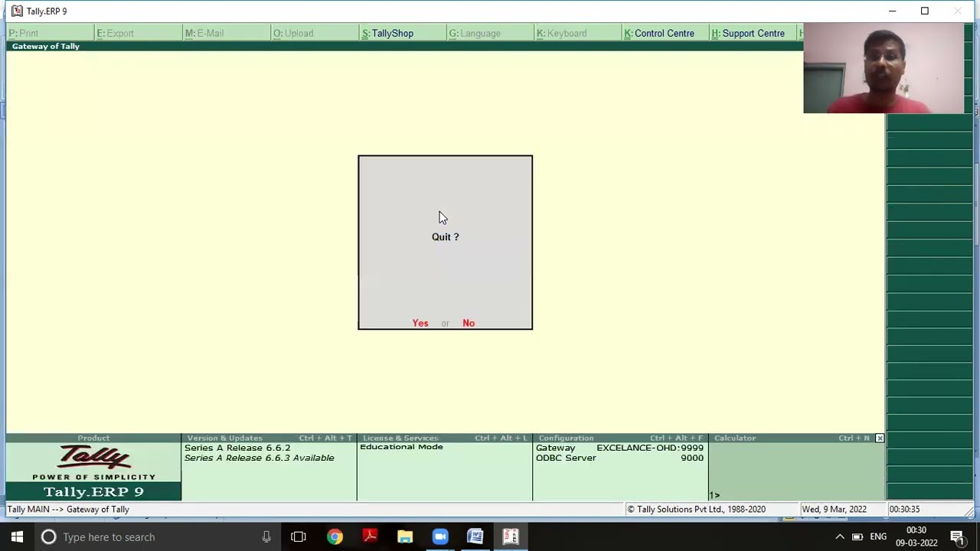Viewport: 980px width, 551px height.
Task: Open the Control Centre menu
Action: pos(659,33)
